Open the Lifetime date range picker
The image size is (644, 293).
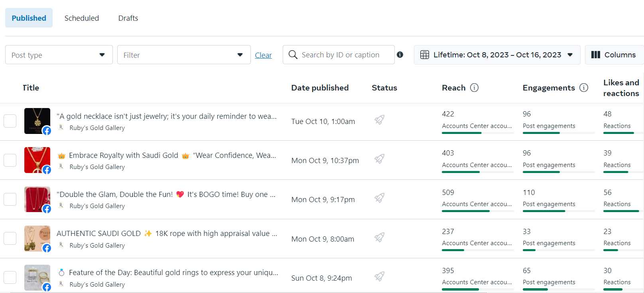click(x=497, y=55)
